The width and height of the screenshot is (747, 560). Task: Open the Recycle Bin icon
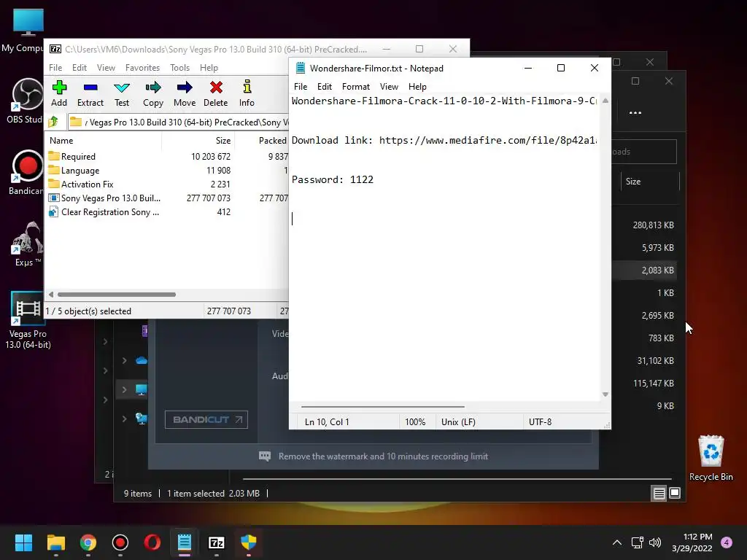pyautogui.click(x=711, y=458)
